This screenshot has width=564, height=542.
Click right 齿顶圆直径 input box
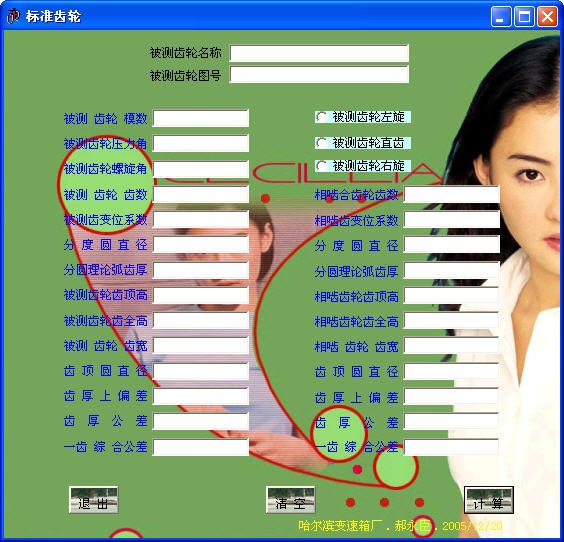coord(451,371)
